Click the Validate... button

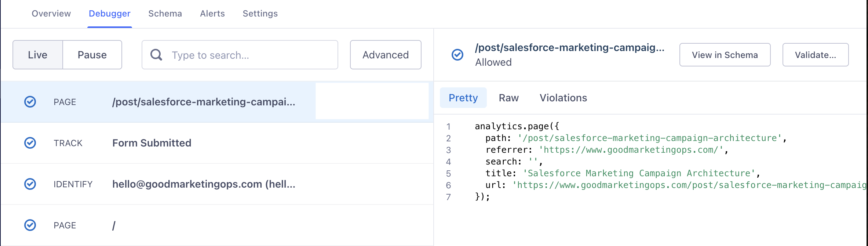[x=816, y=55]
